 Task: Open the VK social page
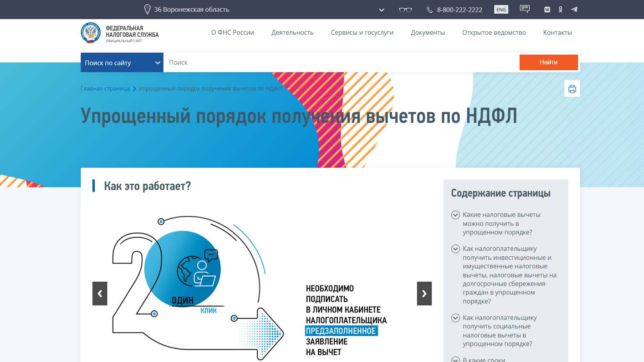547,10
